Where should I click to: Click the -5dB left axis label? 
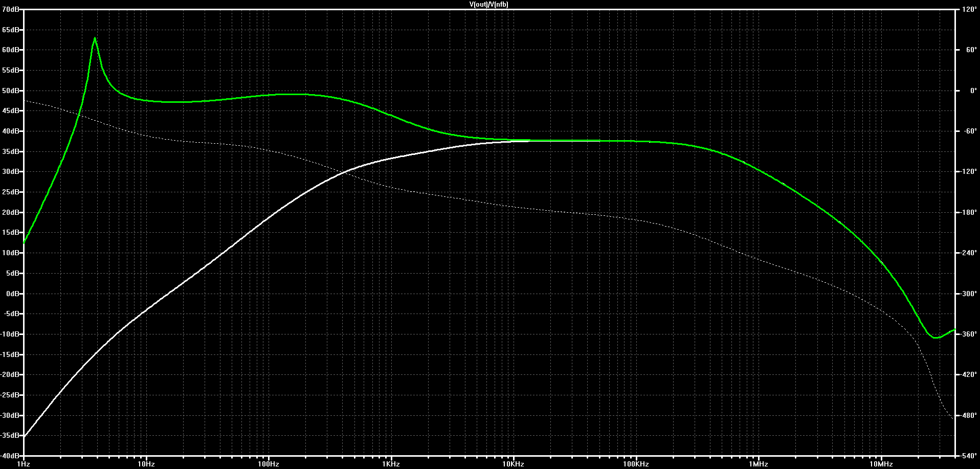[11, 314]
